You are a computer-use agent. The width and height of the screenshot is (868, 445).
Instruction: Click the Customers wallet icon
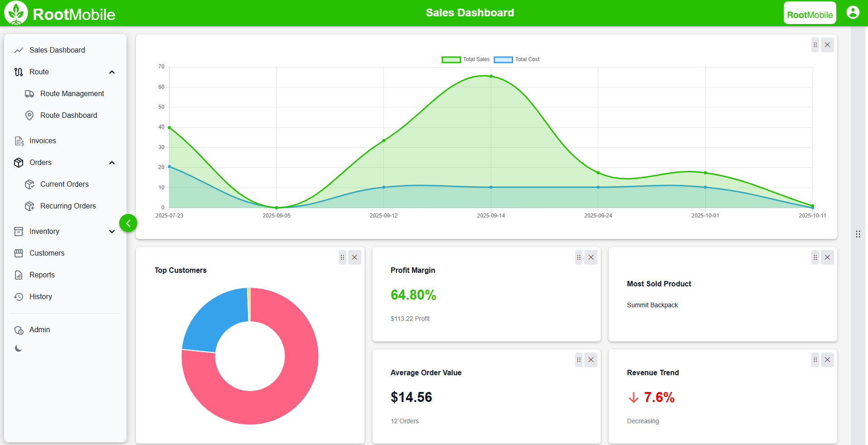point(18,253)
